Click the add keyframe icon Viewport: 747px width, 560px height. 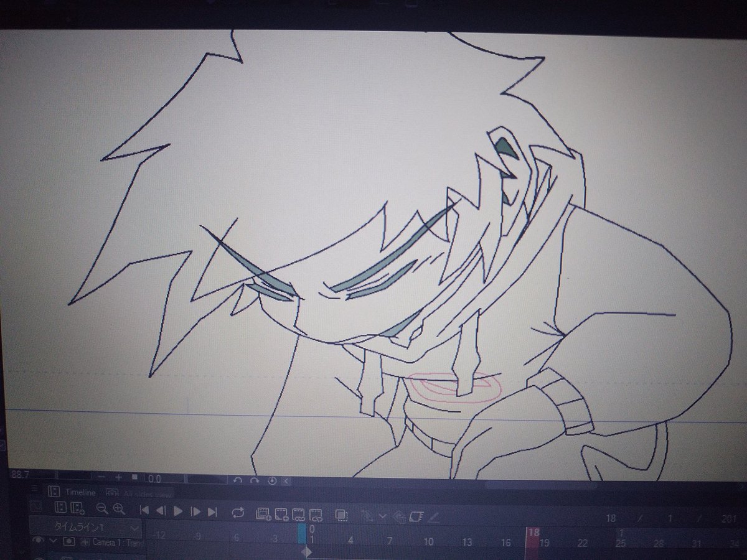(x=367, y=516)
